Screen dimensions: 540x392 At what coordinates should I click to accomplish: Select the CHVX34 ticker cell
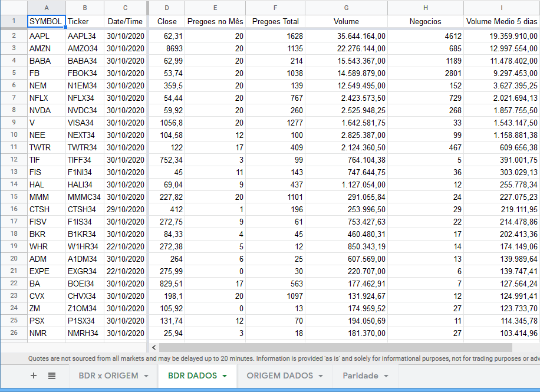[x=85, y=297]
